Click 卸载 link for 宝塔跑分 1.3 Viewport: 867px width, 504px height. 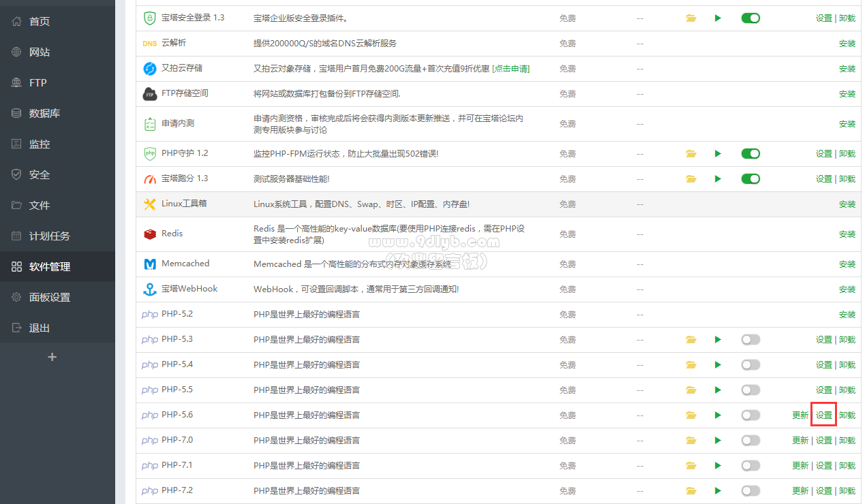847,179
